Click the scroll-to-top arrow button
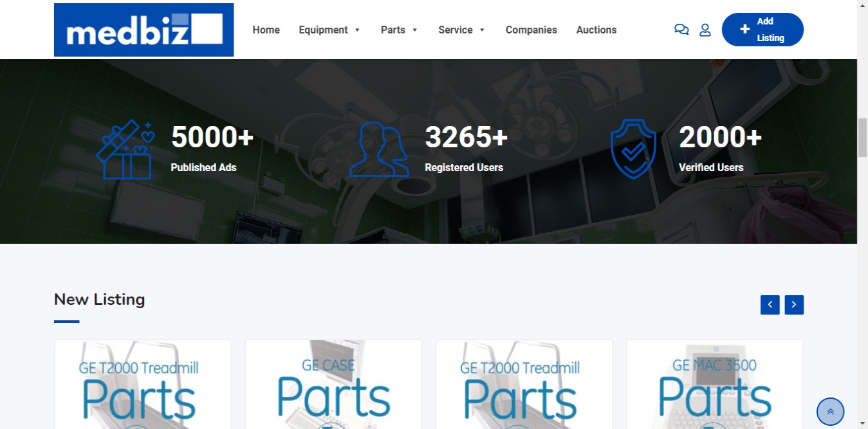This screenshot has height=429, width=868. click(830, 412)
